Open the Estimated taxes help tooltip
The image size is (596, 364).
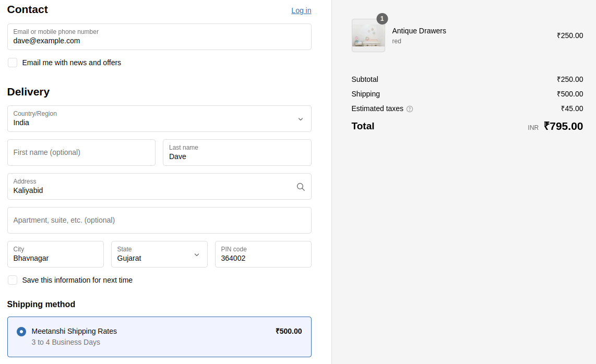pyautogui.click(x=410, y=108)
